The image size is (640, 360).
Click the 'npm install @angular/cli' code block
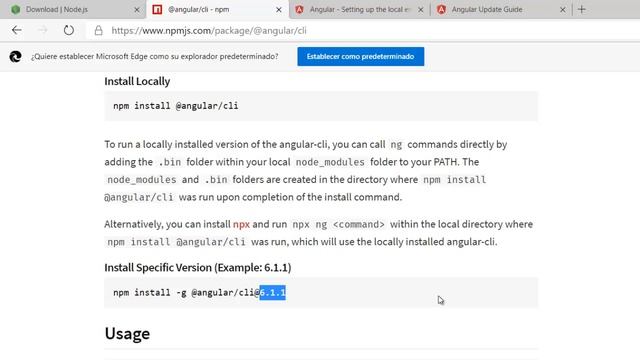pyautogui.click(x=321, y=106)
